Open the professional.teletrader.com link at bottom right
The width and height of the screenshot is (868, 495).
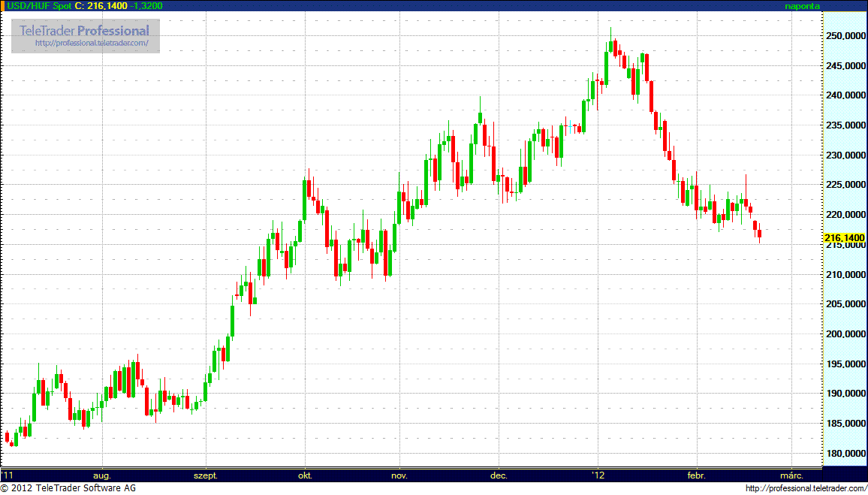[806, 488]
